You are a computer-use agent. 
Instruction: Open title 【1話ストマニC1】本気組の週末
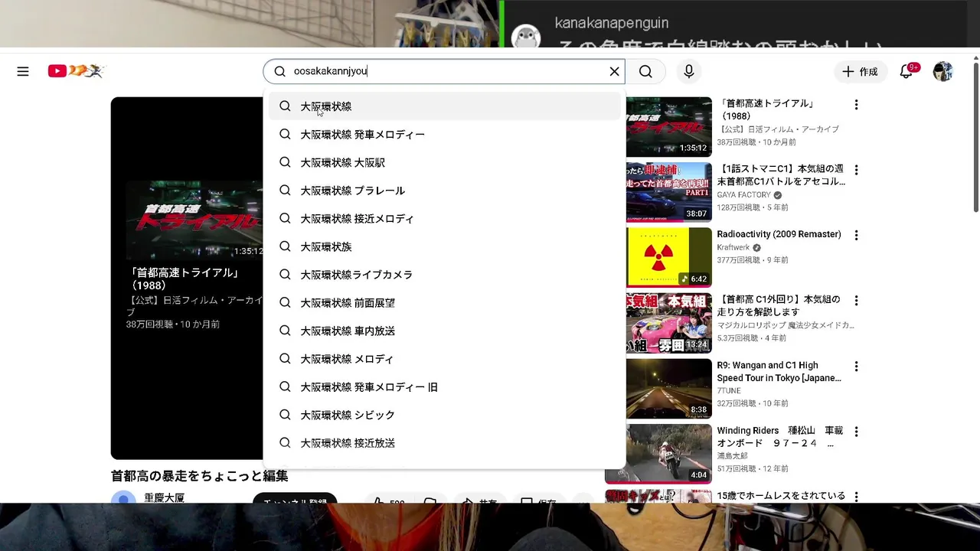click(781, 175)
